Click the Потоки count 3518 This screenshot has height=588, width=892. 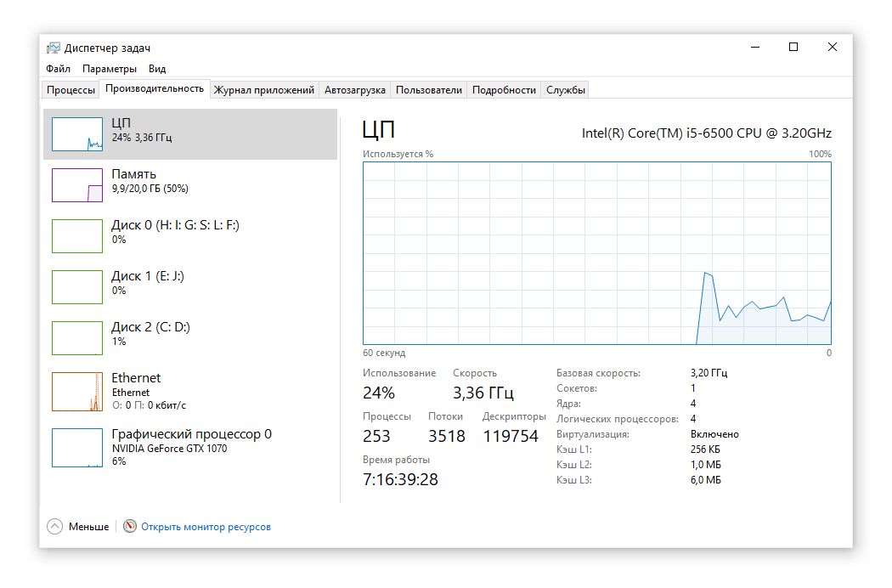click(x=447, y=436)
